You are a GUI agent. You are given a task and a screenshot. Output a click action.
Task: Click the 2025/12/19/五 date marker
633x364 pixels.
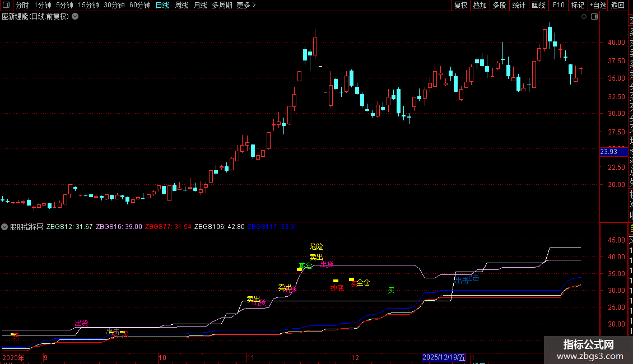click(444, 357)
